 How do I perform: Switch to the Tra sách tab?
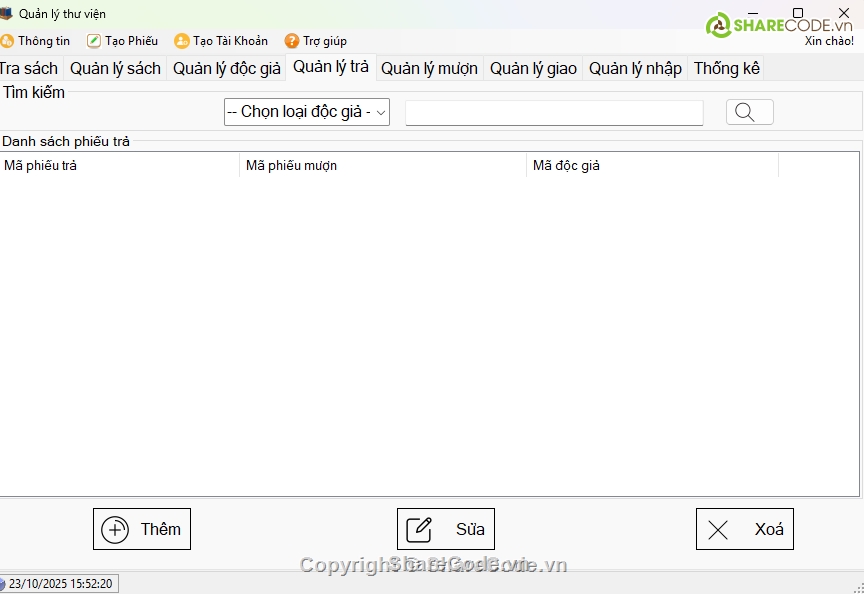[29, 69]
